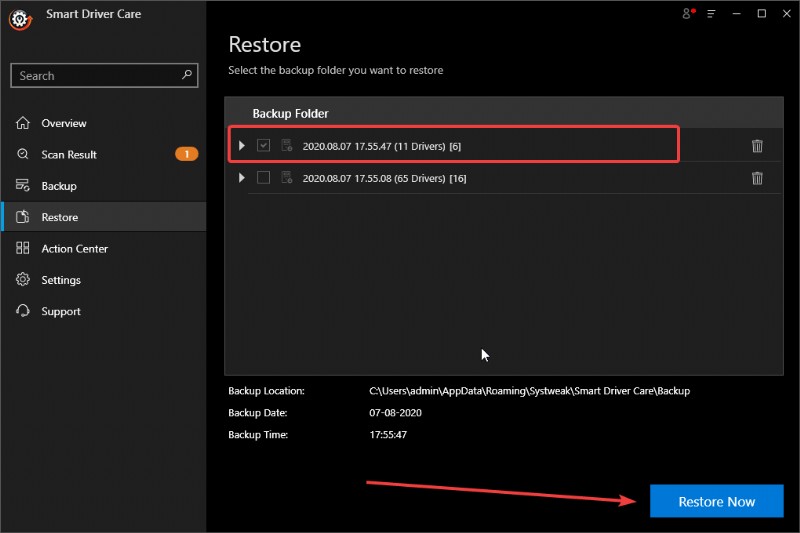The width and height of the screenshot is (800, 533).
Task: Click the file icon of 17.55.47 backup
Action: (287, 145)
